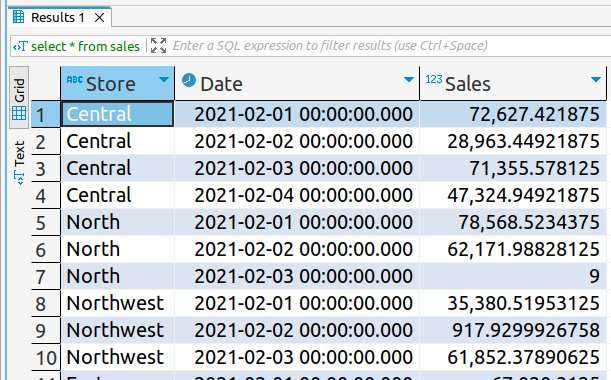Select row number 4
The height and width of the screenshot is (380, 611).
46,195
